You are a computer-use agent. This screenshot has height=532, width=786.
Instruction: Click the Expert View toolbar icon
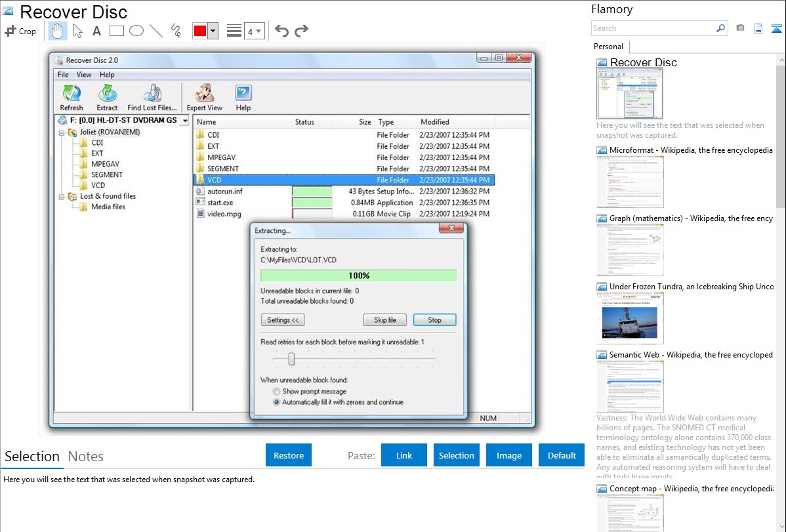[x=205, y=98]
